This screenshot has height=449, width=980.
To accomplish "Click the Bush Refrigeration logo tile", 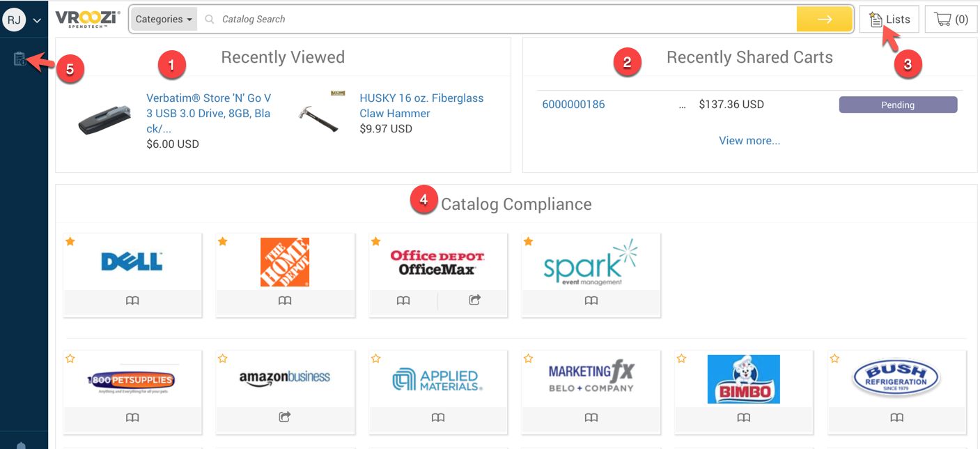I will coord(897,378).
